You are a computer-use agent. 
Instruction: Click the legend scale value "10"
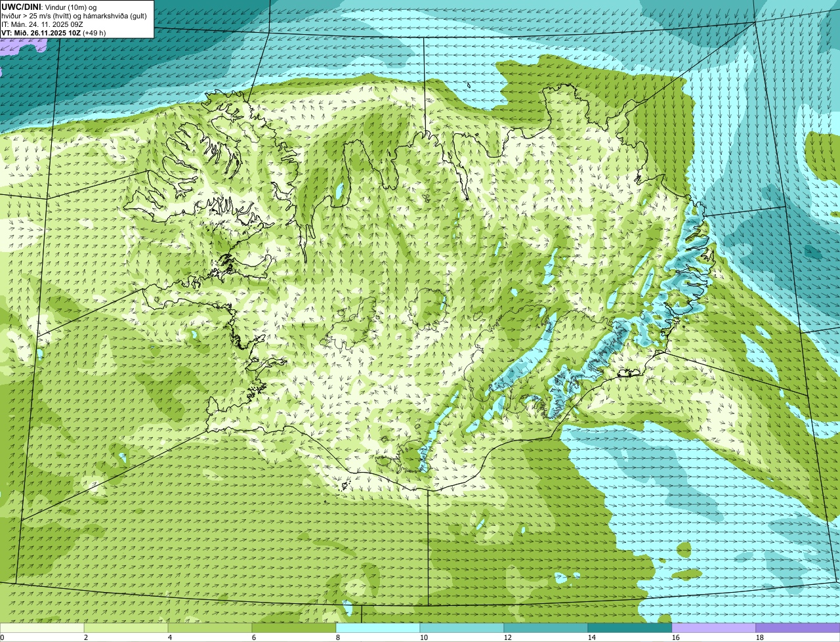(424, 637)
